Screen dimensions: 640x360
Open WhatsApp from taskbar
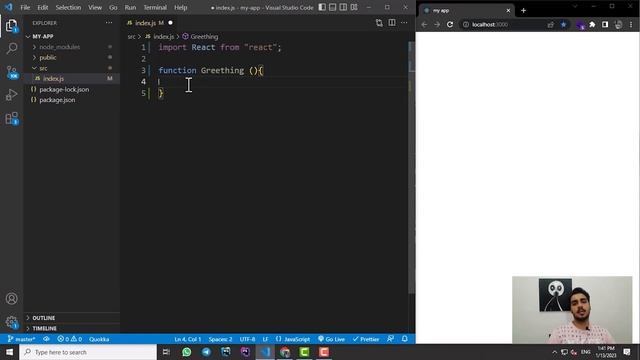coord(187,352)
